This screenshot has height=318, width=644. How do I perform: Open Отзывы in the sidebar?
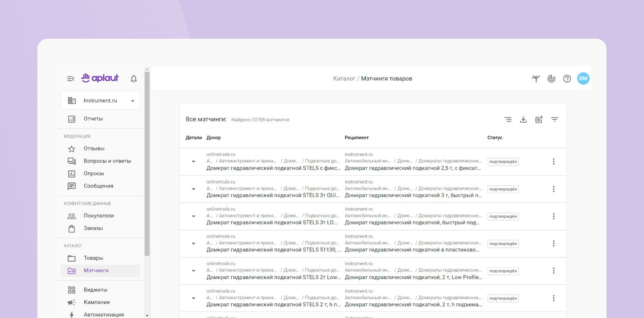[94, 149]
